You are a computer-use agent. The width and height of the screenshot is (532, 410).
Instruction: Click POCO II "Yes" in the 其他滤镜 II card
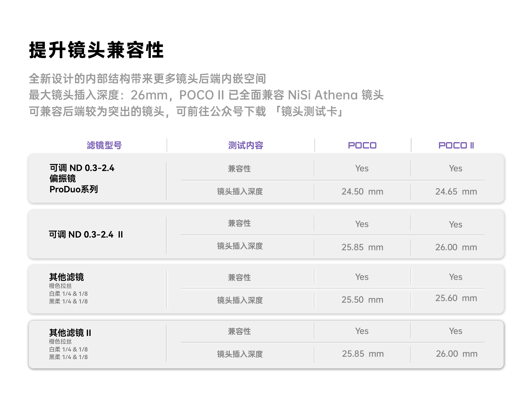click(455, 331)
